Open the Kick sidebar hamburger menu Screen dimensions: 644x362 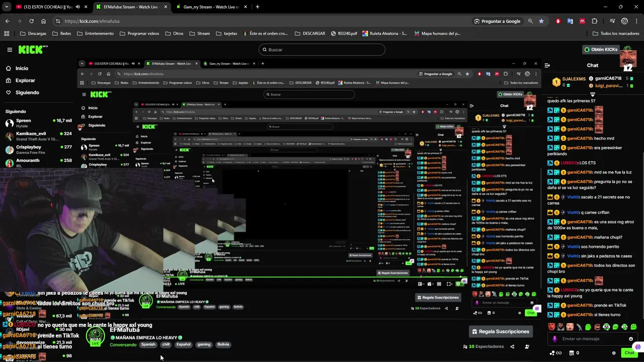pyautogui.click(x=10, y=50)
